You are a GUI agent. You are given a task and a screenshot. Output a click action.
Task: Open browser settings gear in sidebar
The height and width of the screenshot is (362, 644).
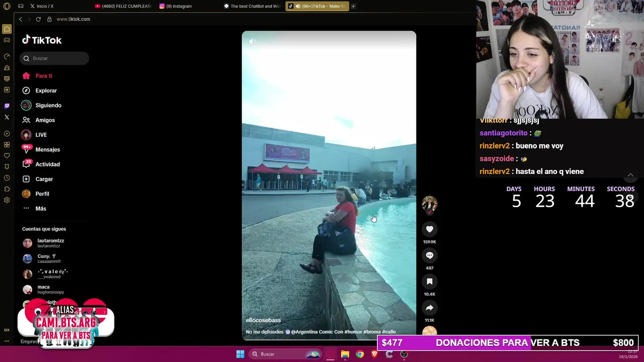7,200
